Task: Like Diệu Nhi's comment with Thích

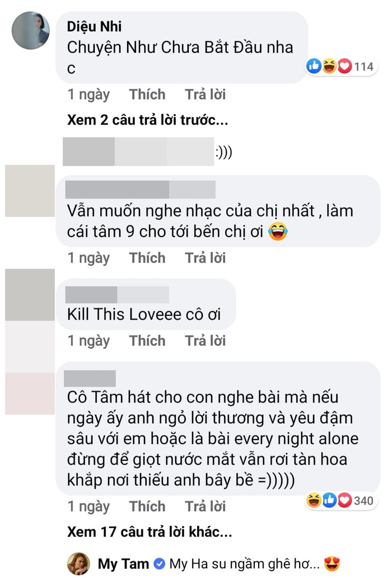Action: (x=147, y=94)
